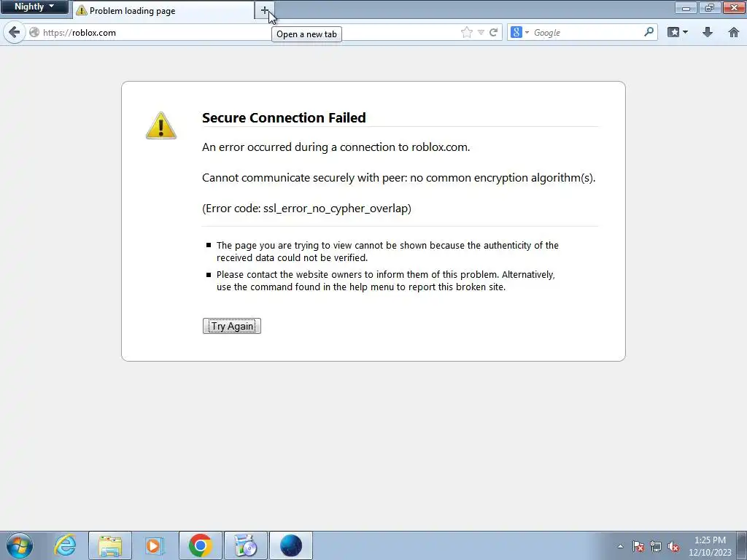This screenshot has width=747, height=560.
Task: Open the disc installer taskbar icon
Action: coord(245,545)
